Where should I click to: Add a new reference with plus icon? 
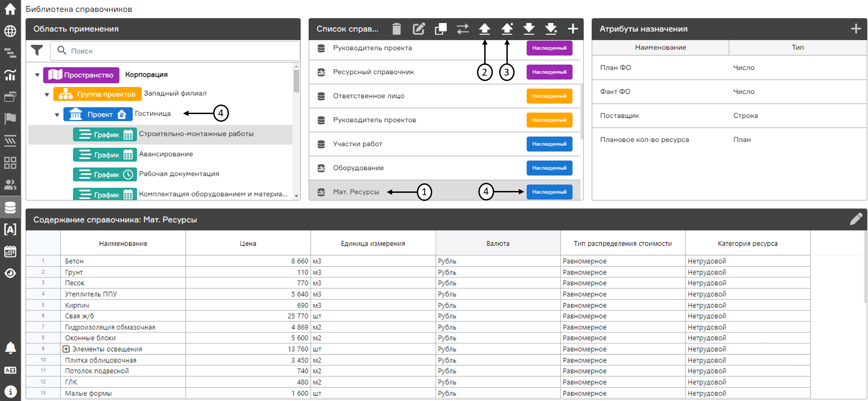[x=573, y=29]
